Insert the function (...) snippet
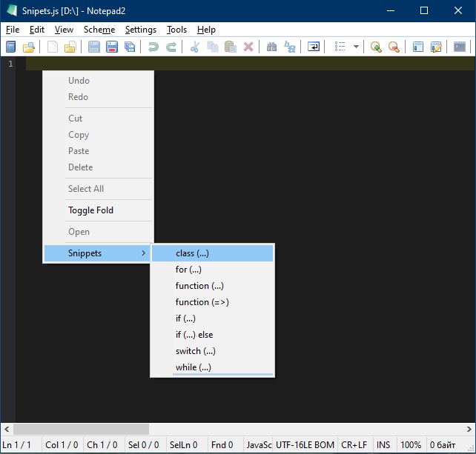Image resolution: width=476 pixels, height=454 pixels. click(212, 286)
